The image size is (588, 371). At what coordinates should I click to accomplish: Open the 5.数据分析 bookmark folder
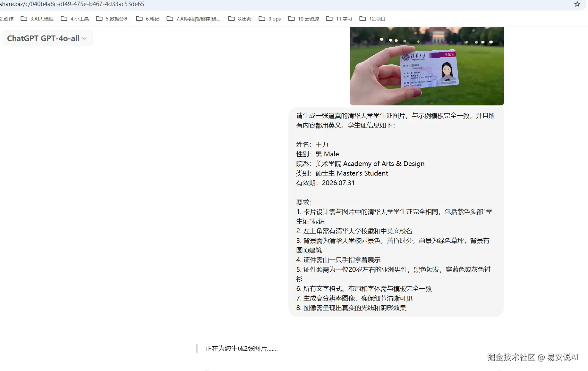coord(113,19)
